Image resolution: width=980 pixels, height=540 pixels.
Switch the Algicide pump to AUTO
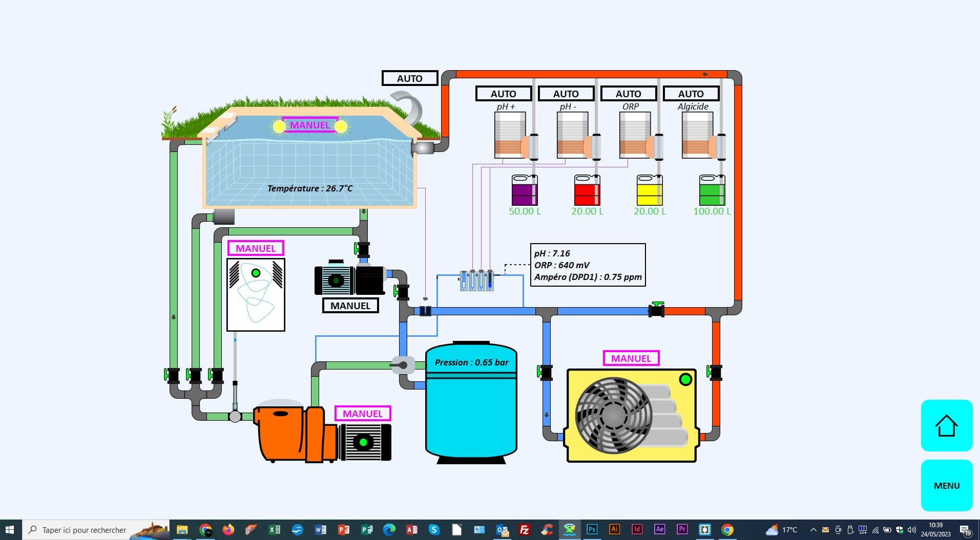(691, 93)
